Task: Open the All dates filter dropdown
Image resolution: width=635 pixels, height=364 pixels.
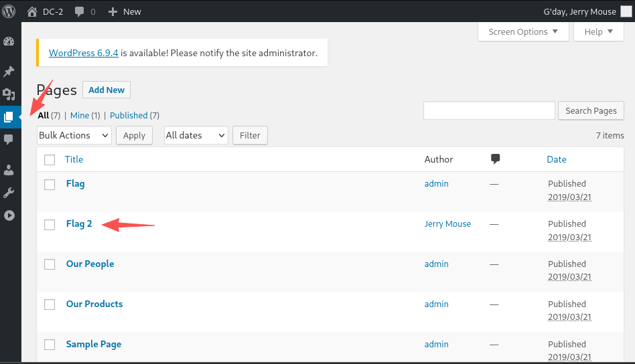Action: [x=196, y=135]
